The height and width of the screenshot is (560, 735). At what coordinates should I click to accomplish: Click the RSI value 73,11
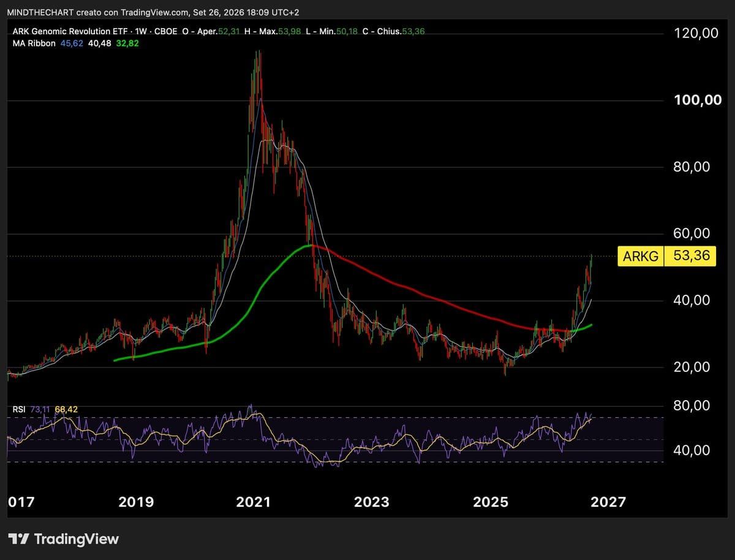tap(40, 409)
